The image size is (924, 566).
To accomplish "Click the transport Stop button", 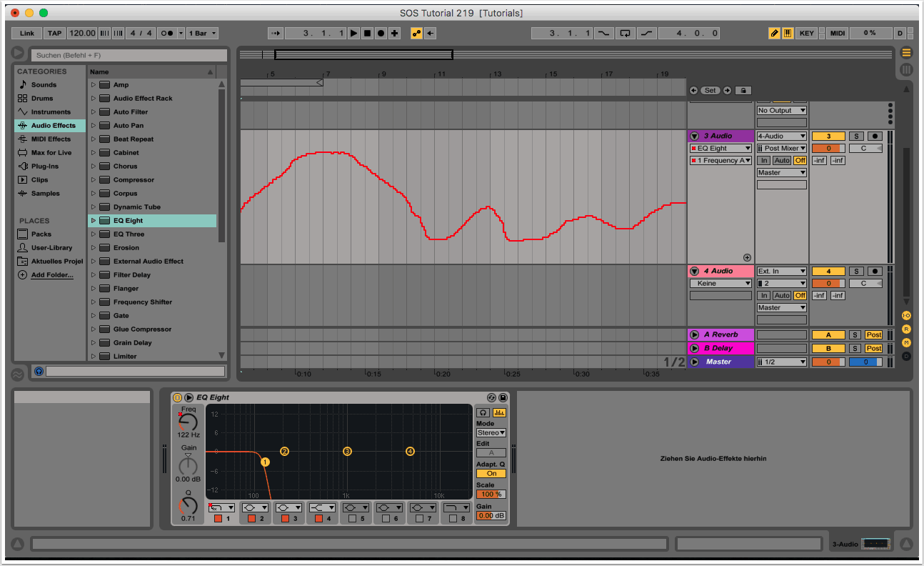I will point(367,34).
